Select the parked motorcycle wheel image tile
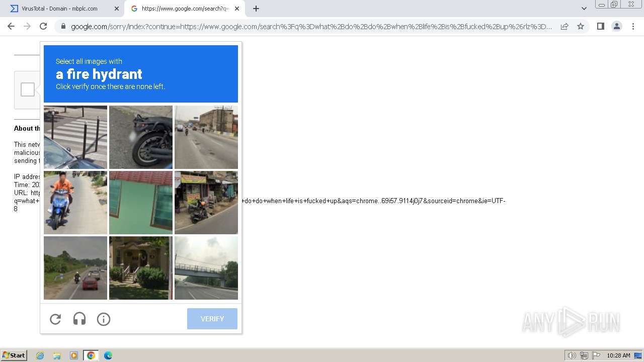This screenshot has width=644, height=362. (x=141, y=137)
